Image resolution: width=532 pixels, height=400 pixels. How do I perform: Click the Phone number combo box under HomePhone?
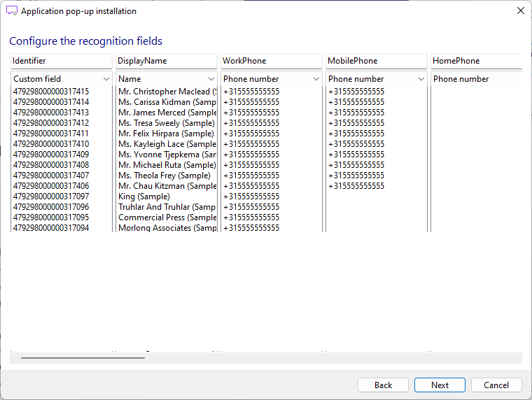coord(476,79)
